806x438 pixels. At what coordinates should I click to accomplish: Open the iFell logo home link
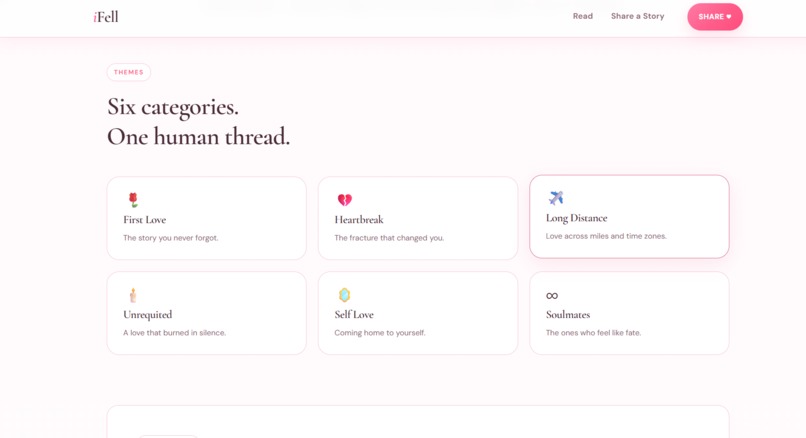pos(106,17)
